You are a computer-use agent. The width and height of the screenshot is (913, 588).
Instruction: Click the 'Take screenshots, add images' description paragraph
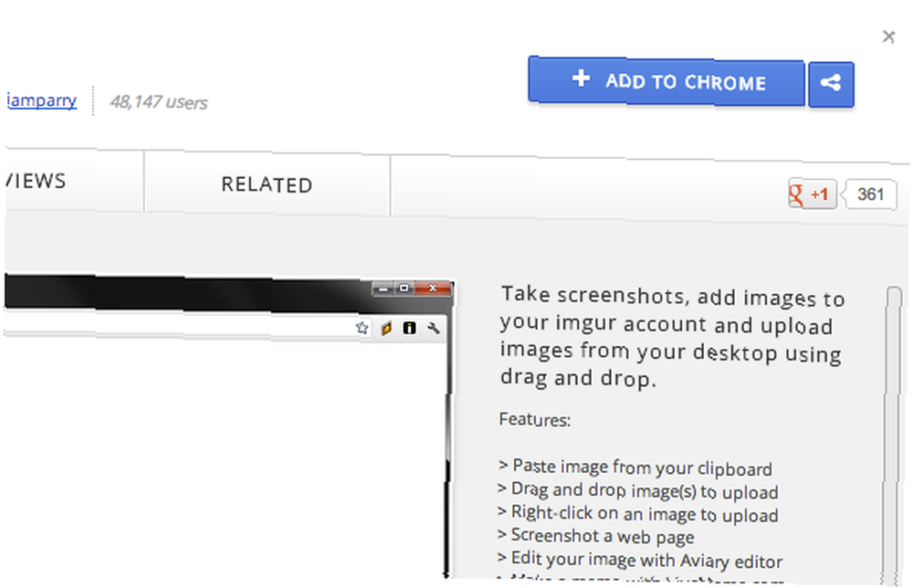[x=671, y=338]
